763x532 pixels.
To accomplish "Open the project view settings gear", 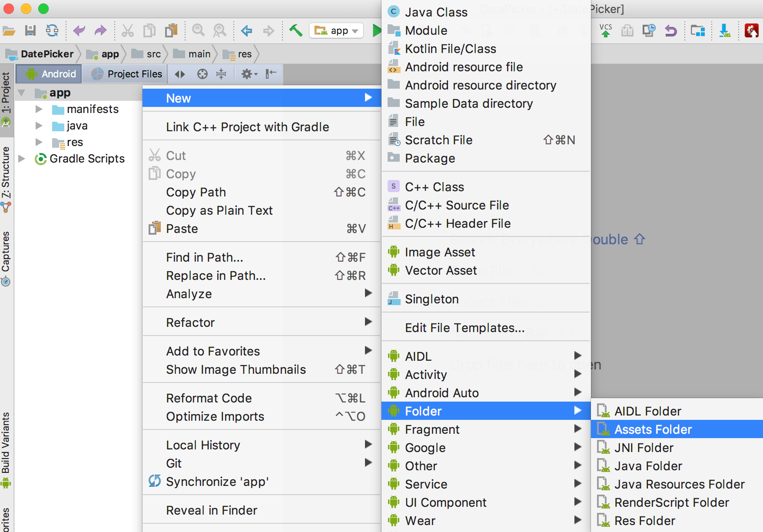I will (x=249, y=74).
